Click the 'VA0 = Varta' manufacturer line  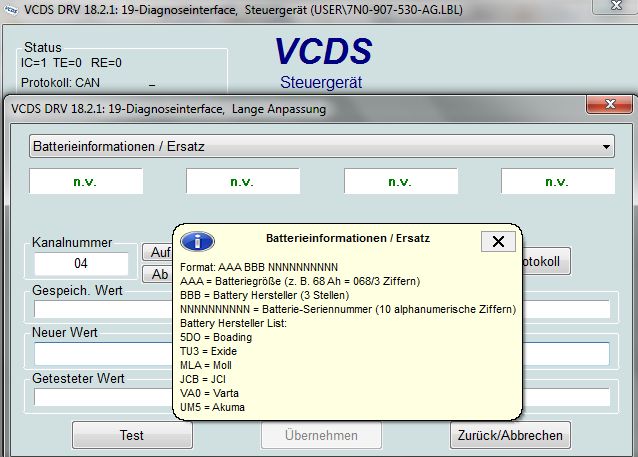[209, 393]
